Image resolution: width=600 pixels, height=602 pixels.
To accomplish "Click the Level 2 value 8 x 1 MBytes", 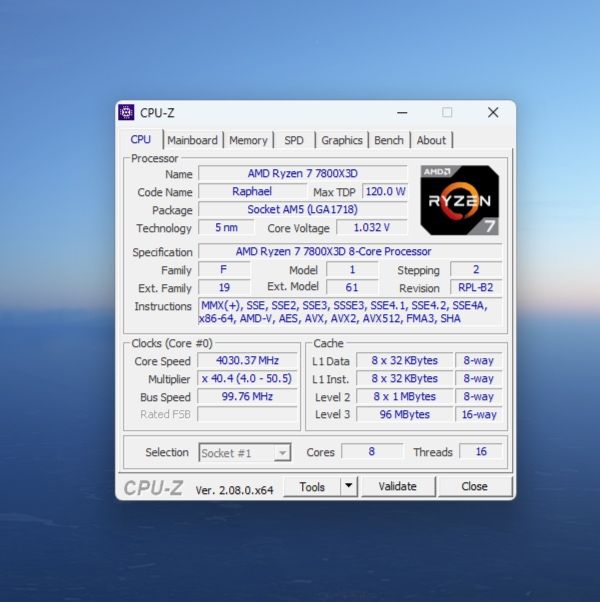I will tap(404, 397).
